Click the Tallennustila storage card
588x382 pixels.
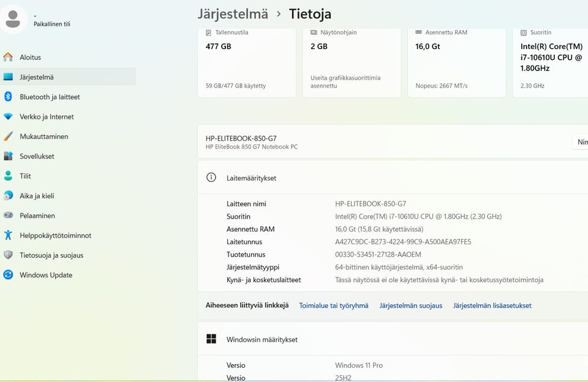click(247, 61)
